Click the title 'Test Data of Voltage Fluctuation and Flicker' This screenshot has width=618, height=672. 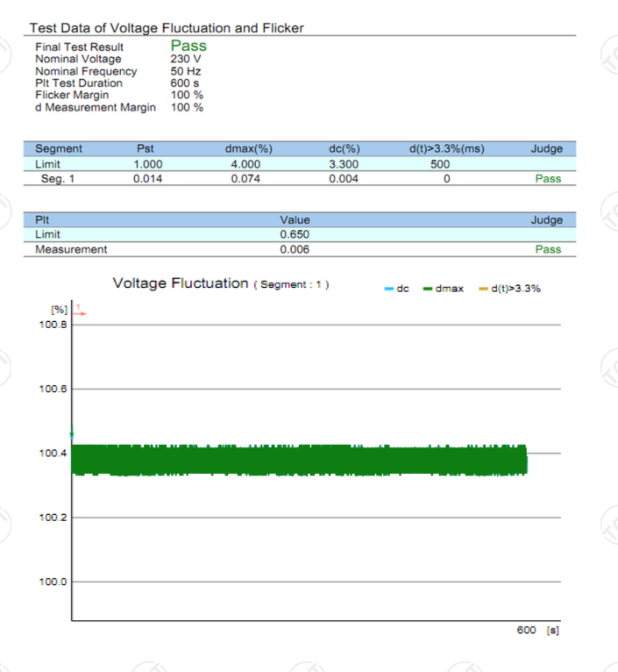(167, 28)
